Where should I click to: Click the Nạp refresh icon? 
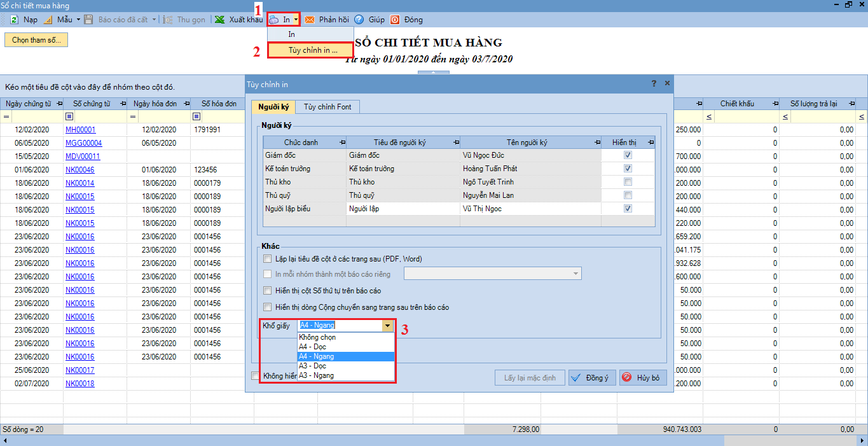pyautogui.click(x=14, y=20)
